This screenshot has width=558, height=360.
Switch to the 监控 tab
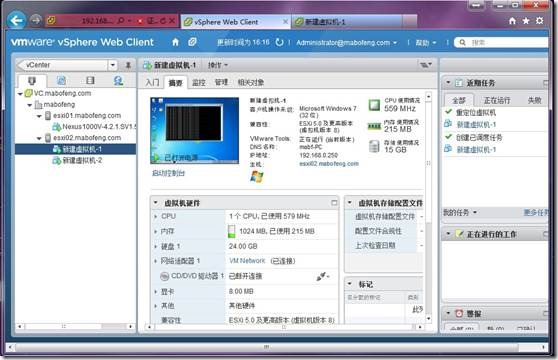199,83
